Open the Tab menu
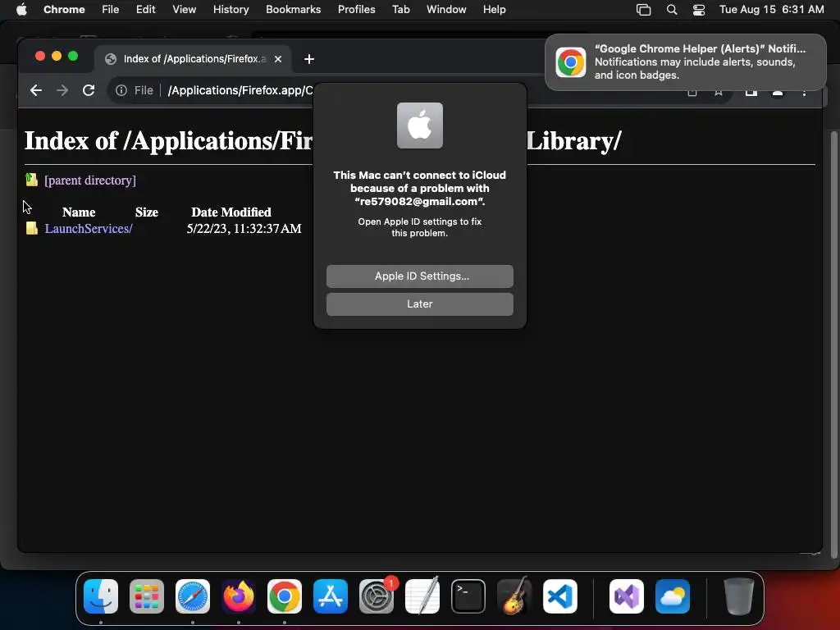840x630 pixels. (400, 9)
